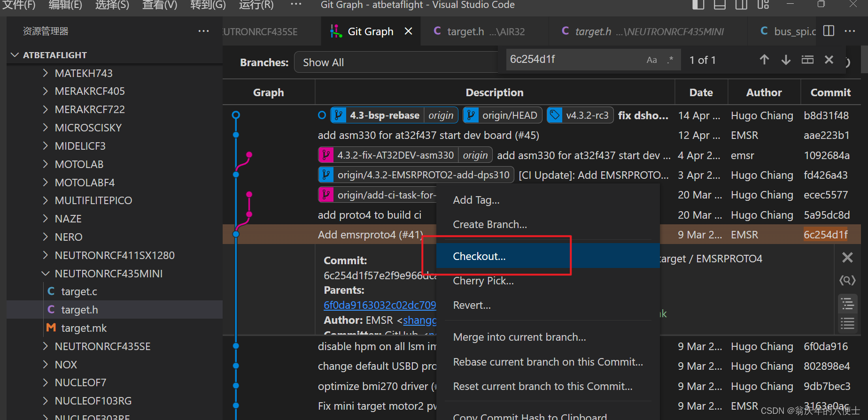Select Cherry Pick context menu item

click(x=548, y=281)
